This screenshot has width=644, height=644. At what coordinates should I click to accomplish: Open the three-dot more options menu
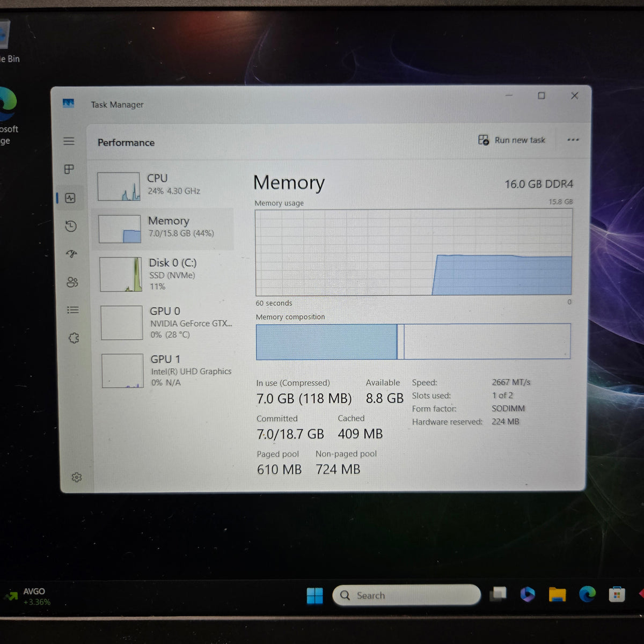click(x=573, y=140)
